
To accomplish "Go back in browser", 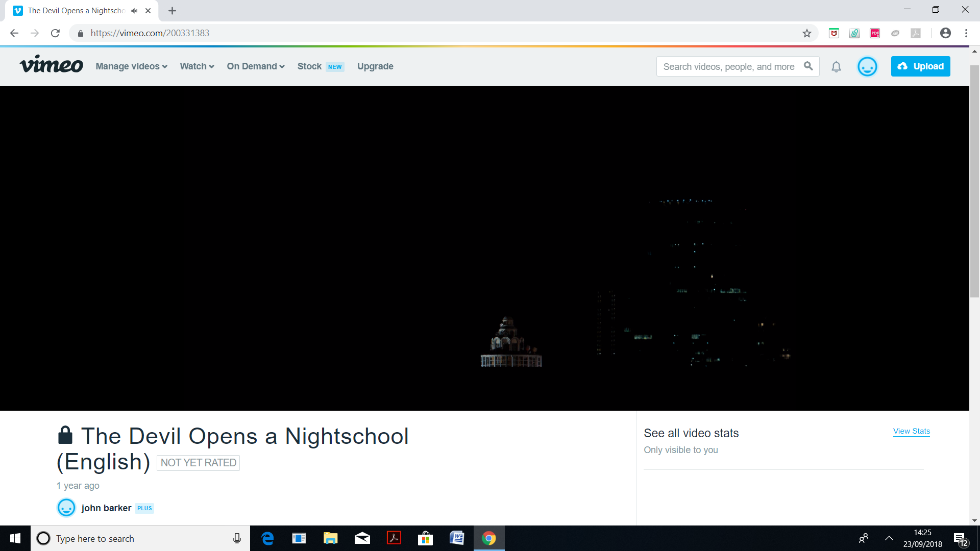I will [x=14, y=33].
